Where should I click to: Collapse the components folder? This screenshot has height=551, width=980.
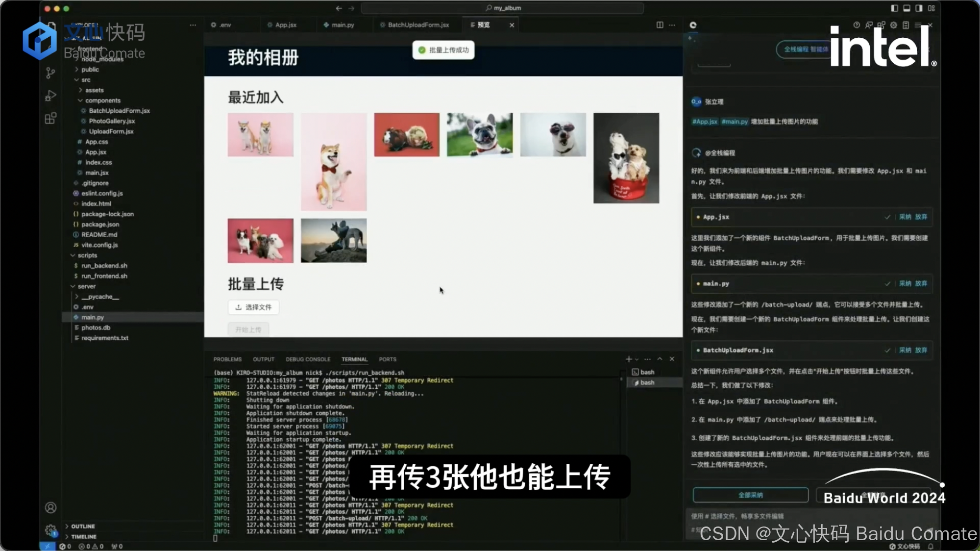(x=102, y=100)
